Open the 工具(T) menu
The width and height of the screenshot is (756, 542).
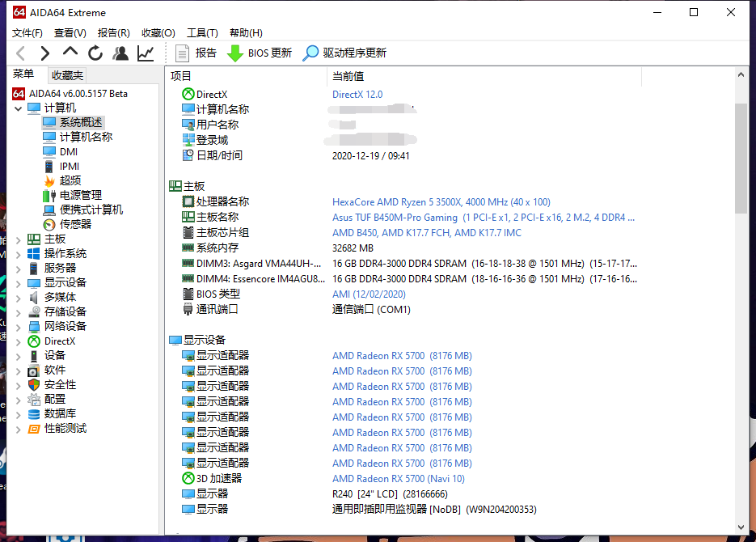tap(202, 33)
